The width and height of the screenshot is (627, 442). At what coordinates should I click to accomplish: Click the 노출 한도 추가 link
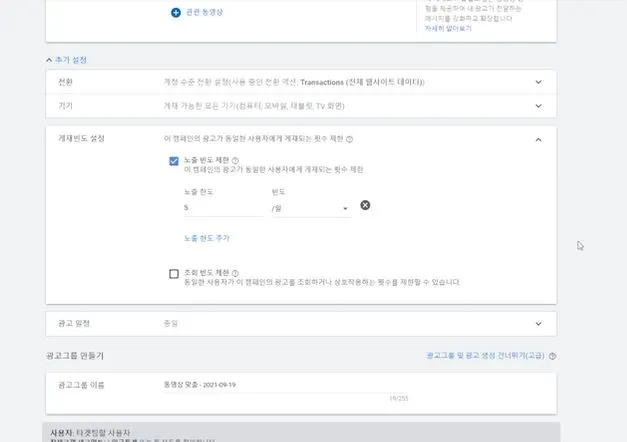click(x=207, y=238)
